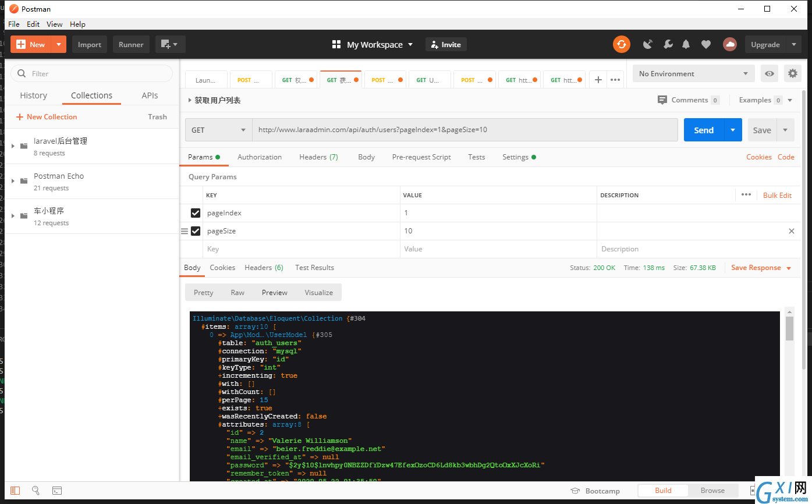Switch to the History sidebar tab
Image resolution: width=812 pixels, height=504 pixels.
coord(34,95)
